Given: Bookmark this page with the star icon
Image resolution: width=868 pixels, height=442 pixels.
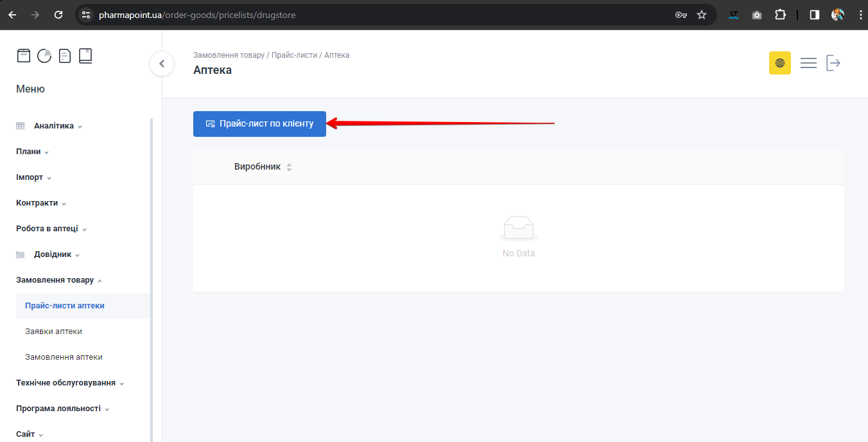Looking at the screenshot, I should (x=702, y=15).
